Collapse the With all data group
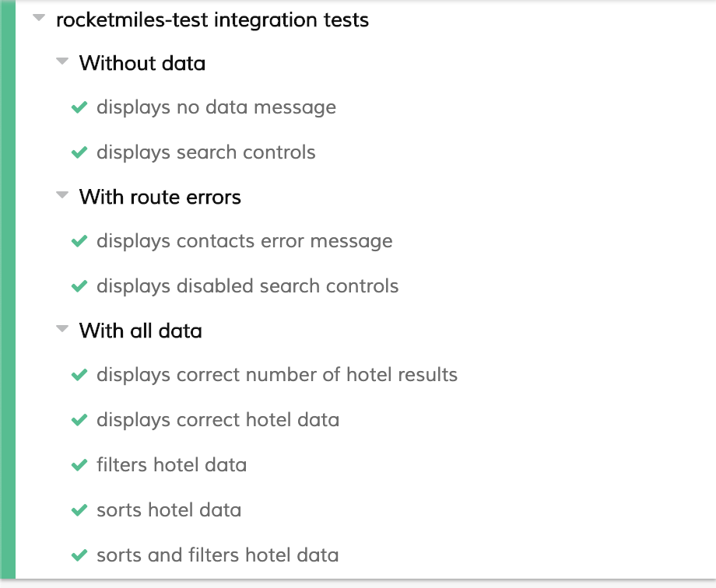Image resolution: width=716 pixels, height=588 pixels. coord(62,331)
